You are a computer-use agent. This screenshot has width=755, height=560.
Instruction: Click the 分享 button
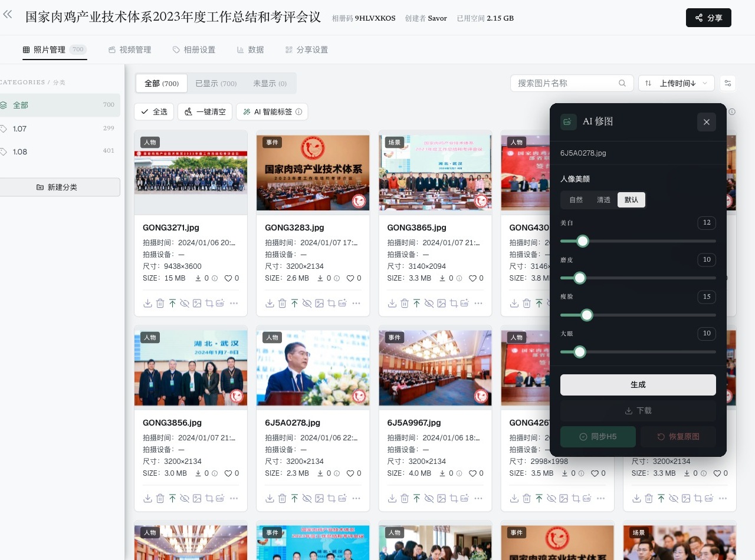708,18
